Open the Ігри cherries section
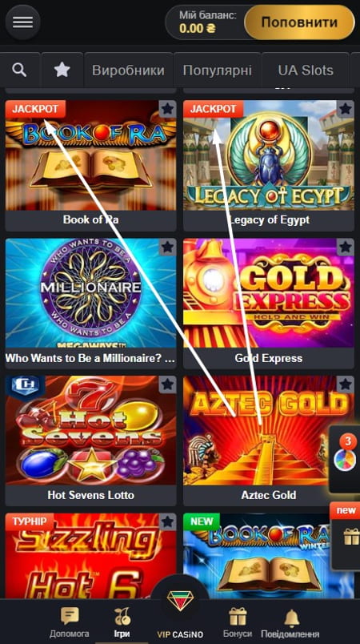 click(x=122, y=622)
